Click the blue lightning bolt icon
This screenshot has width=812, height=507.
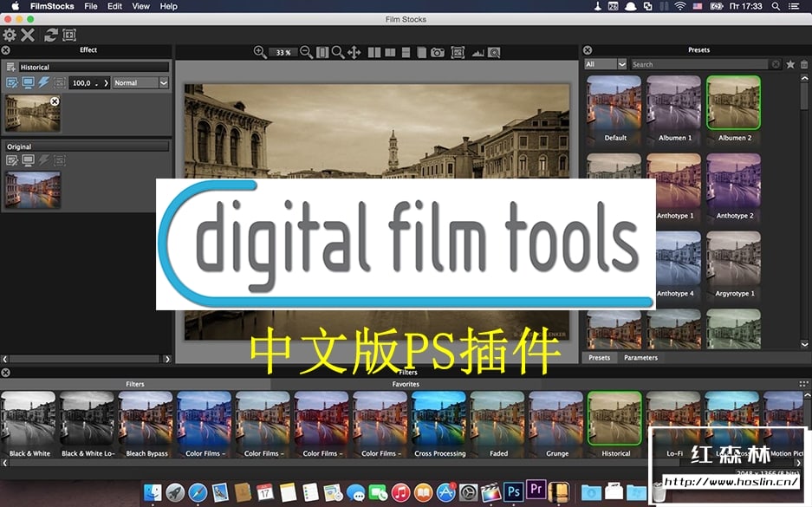pos(44,83)
